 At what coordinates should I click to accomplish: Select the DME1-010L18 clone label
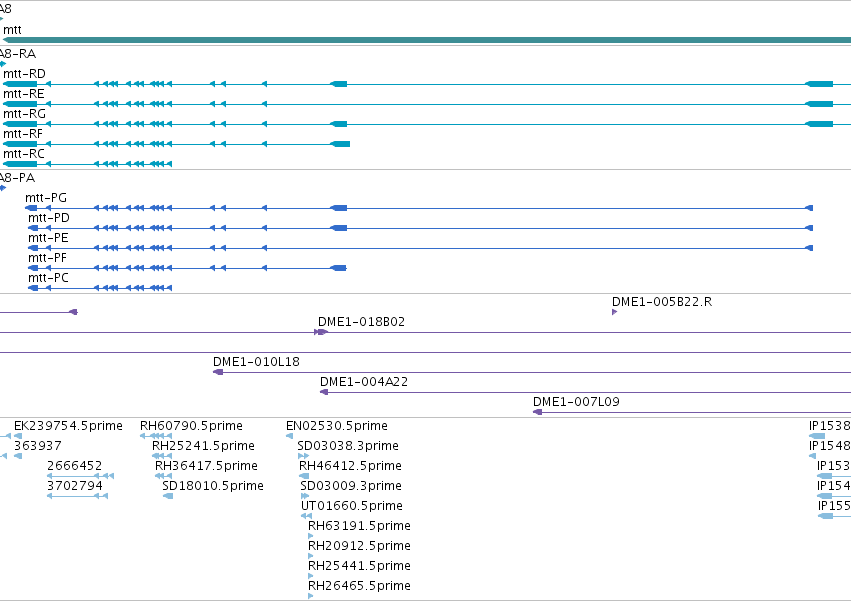(256, 362)
